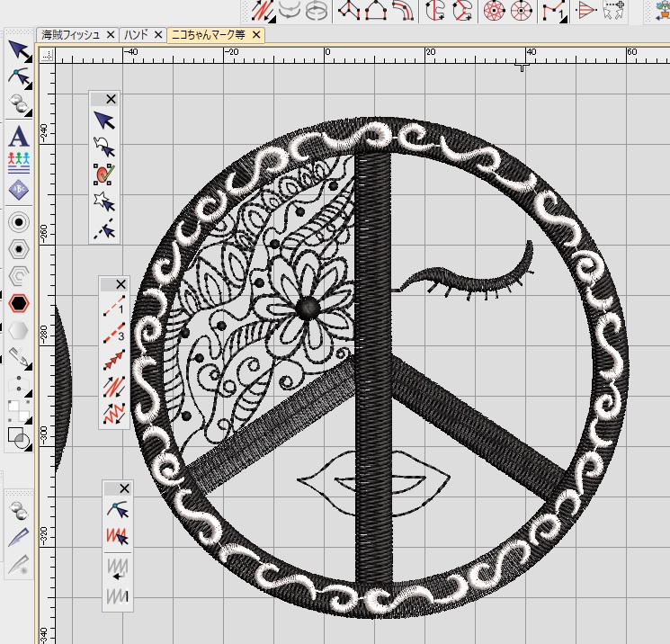Switch to the 海賊フィッシュ tab
Viewport: 670px width, 644px height.
[71, 34]
